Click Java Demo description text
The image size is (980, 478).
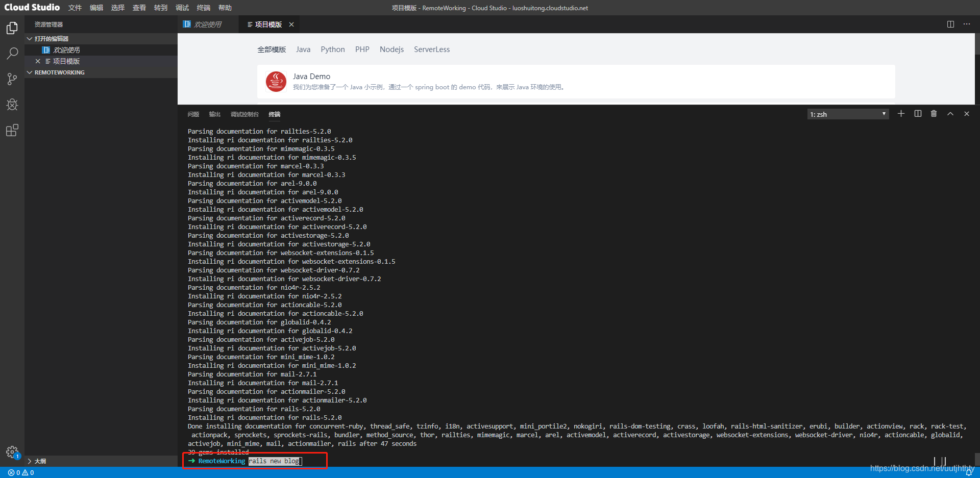[x=429, y=87]
